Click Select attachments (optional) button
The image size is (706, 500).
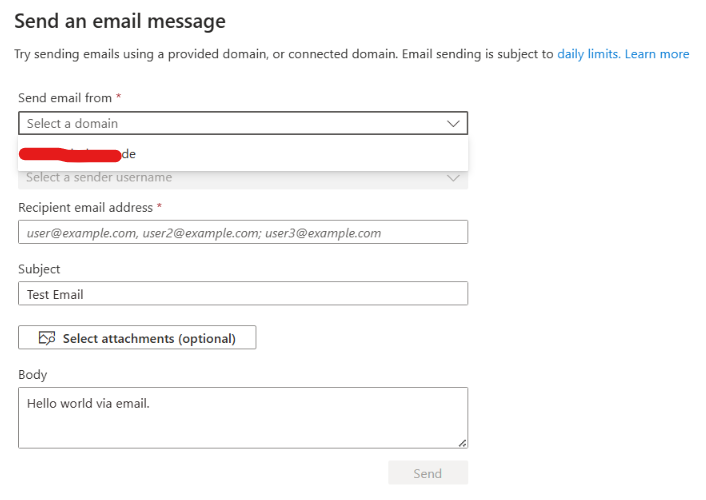tap(137, 337)
